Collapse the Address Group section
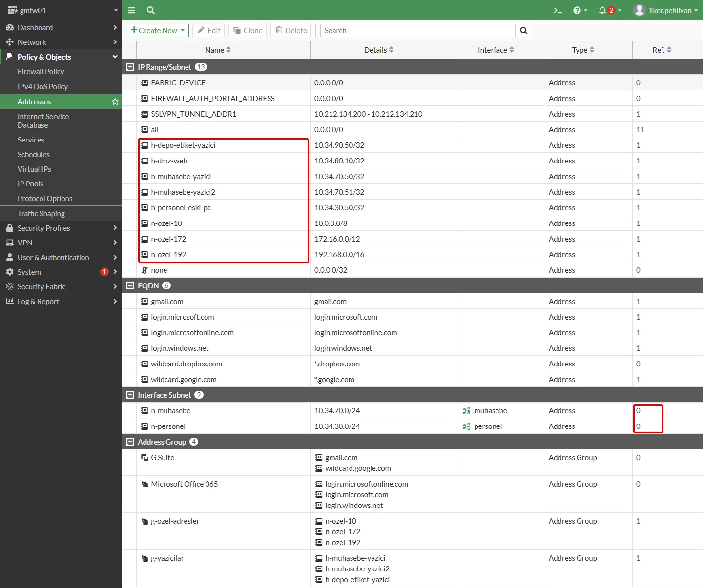 tap(130, 442)
